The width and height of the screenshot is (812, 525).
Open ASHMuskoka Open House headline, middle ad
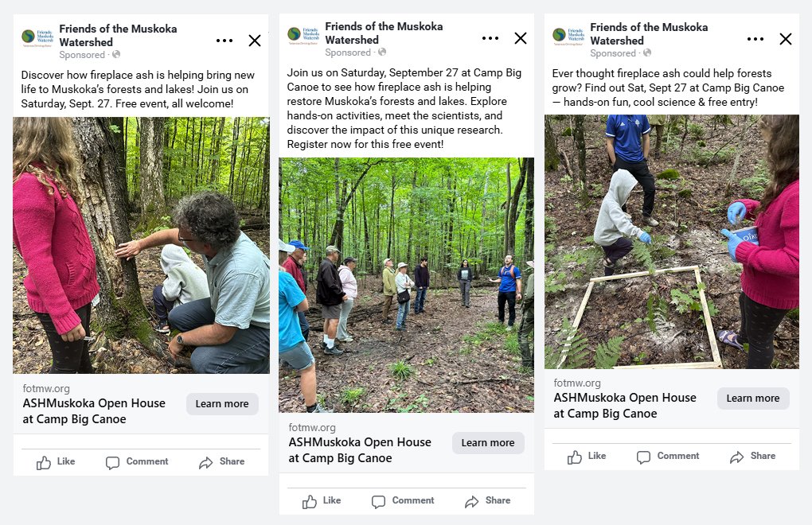(360, 450)
